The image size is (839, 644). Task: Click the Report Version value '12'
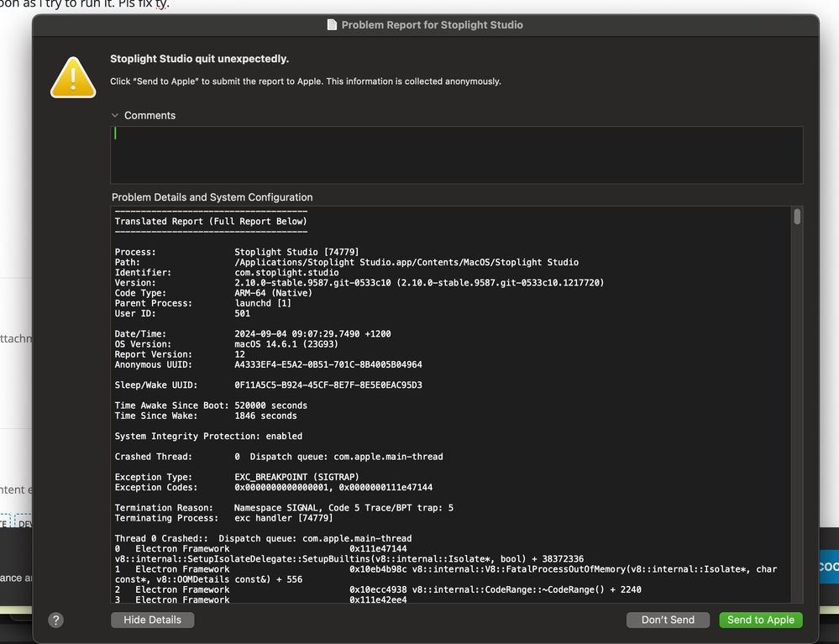click(239, 354)
